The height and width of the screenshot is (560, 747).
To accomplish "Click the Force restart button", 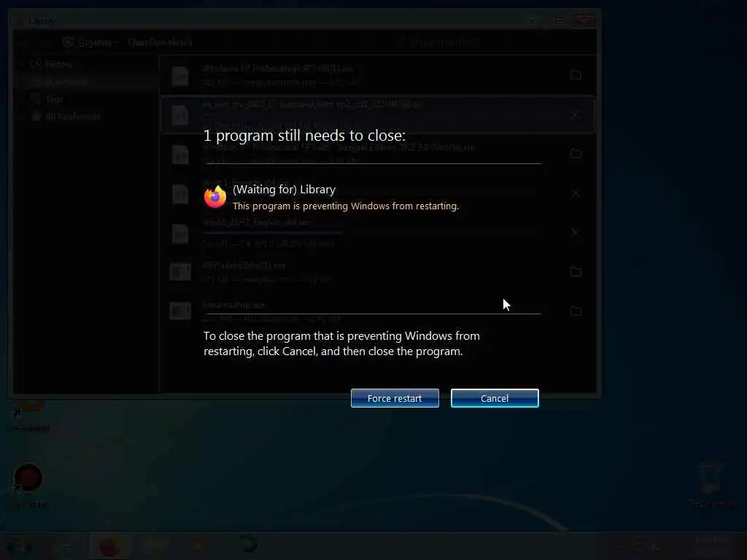I will point(395,398).
